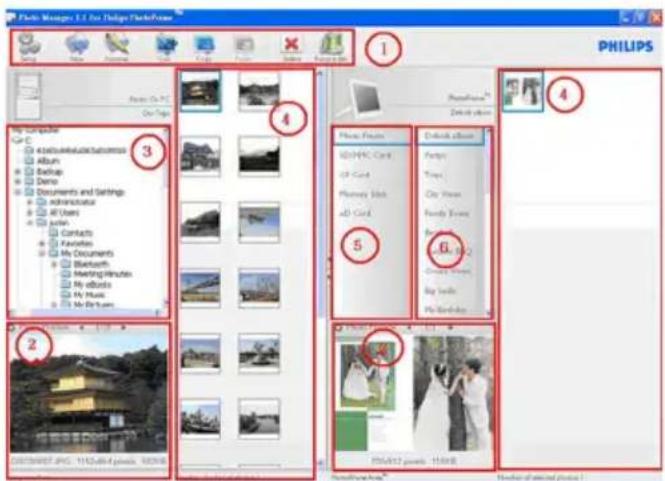The image size is (665, 481).
Task: Select the golden pavilion thumbnail in PC photos
Action: point(200,91)
